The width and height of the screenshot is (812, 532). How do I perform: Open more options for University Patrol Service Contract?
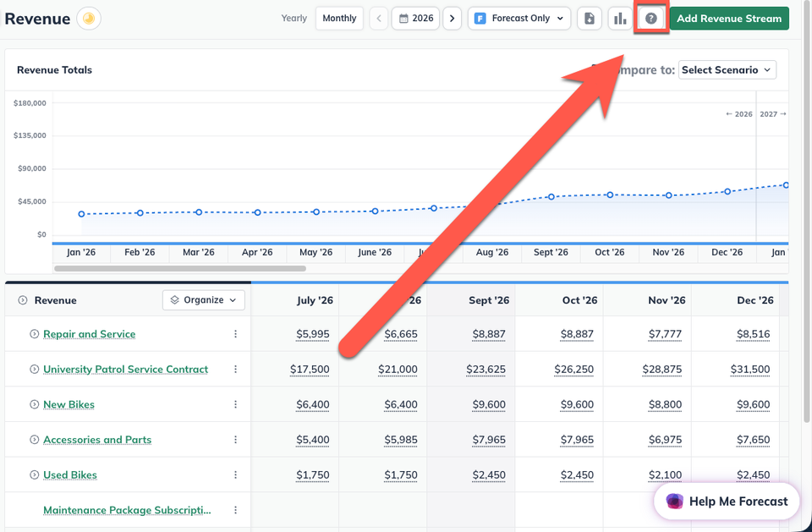[236, 370]
